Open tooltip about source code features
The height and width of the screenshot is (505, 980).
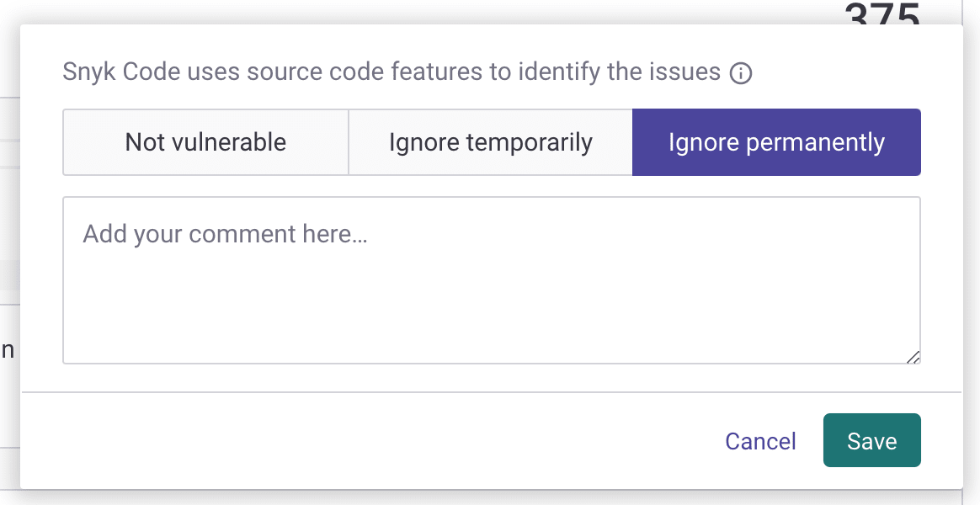741,73
